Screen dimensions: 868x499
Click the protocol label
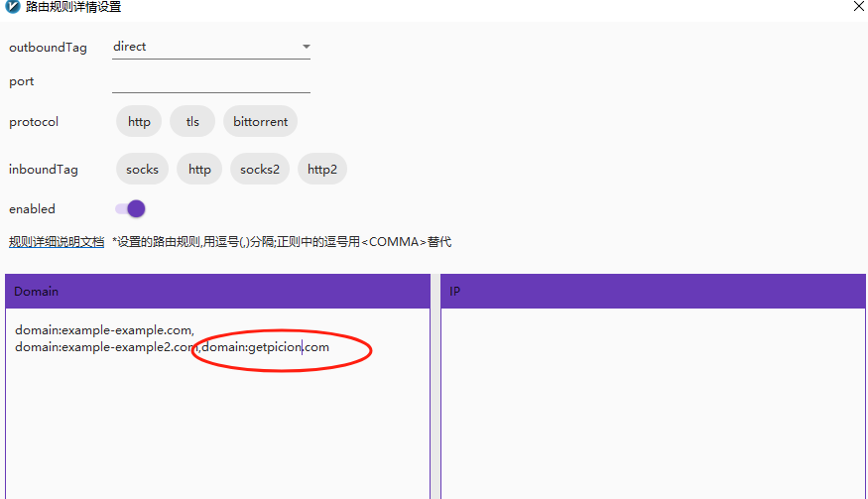(34, 122)
